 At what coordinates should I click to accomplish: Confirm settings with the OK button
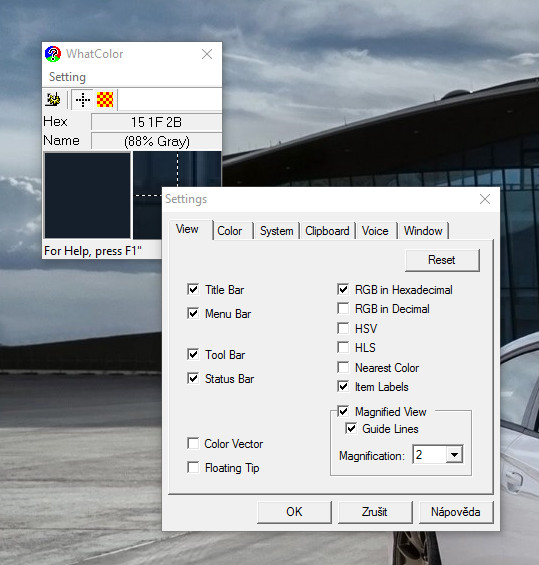[294, 512]
